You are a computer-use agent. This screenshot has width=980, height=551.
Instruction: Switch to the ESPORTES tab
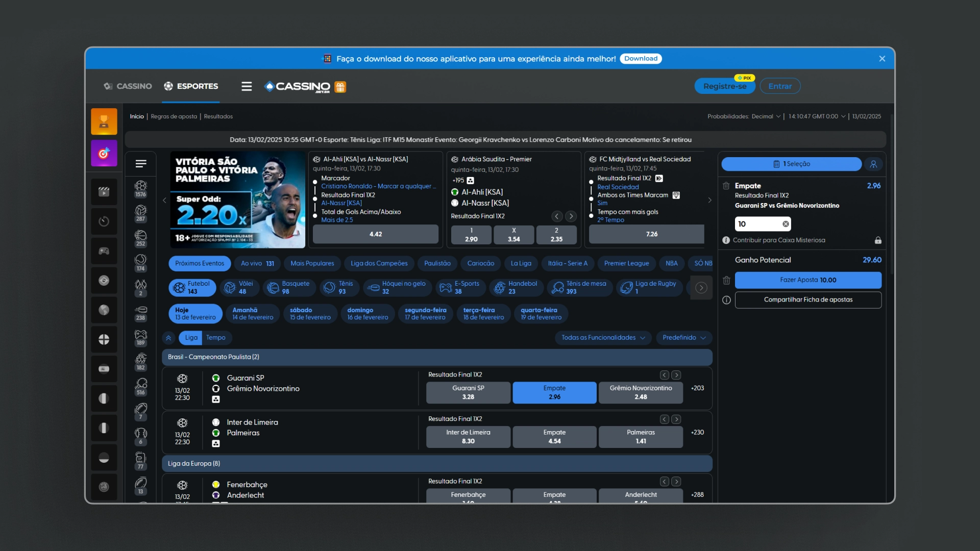point(191,86)
